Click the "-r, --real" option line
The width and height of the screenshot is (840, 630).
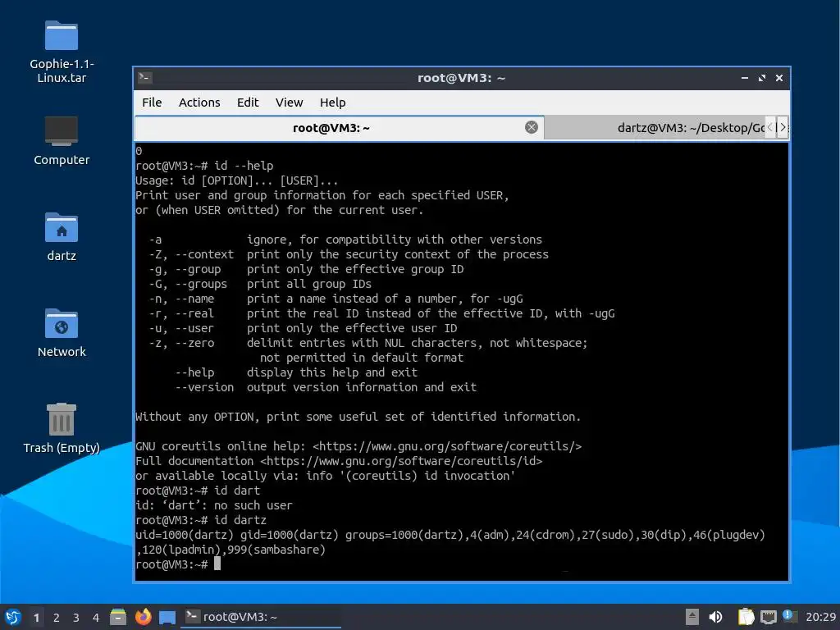[381, 313]
